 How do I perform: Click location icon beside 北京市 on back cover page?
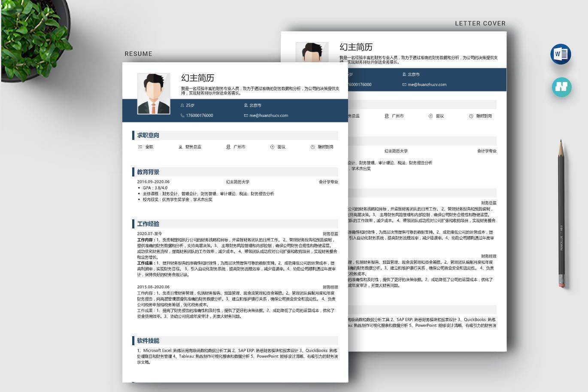[404, 74]
